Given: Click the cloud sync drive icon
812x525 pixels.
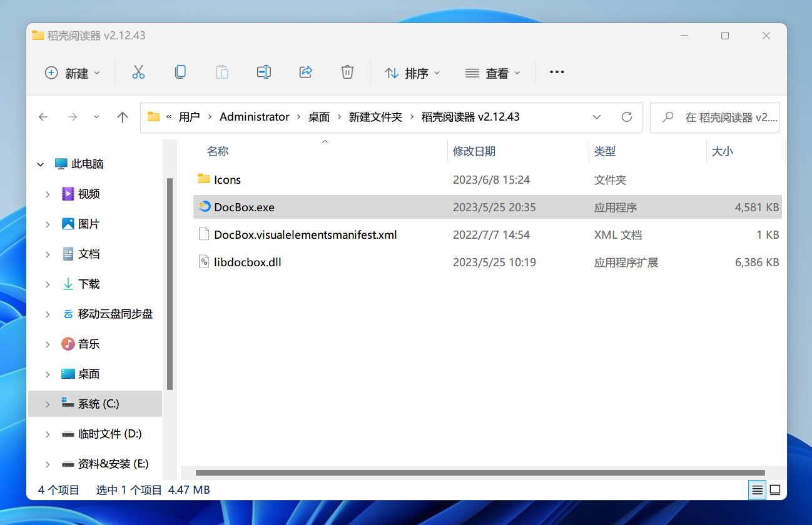Looking at the screenshot, I should [x=68, y=314].
